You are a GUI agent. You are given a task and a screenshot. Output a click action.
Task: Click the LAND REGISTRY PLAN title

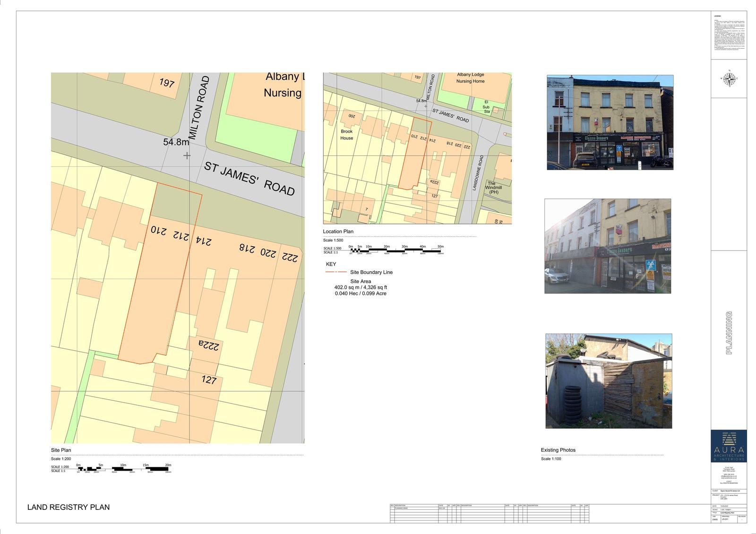(69, 507)
